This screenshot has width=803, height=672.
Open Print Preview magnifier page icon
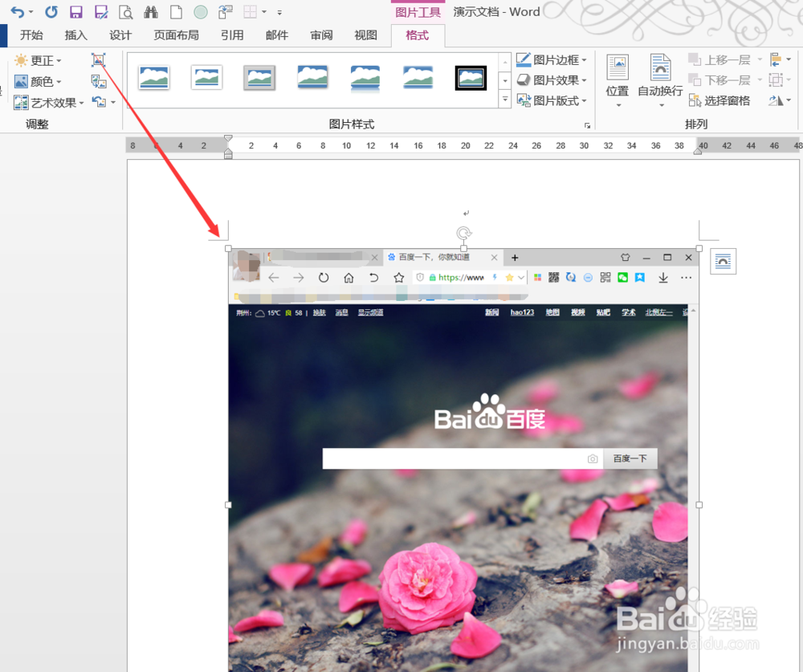pyautogui.click(x=125, y=12)
